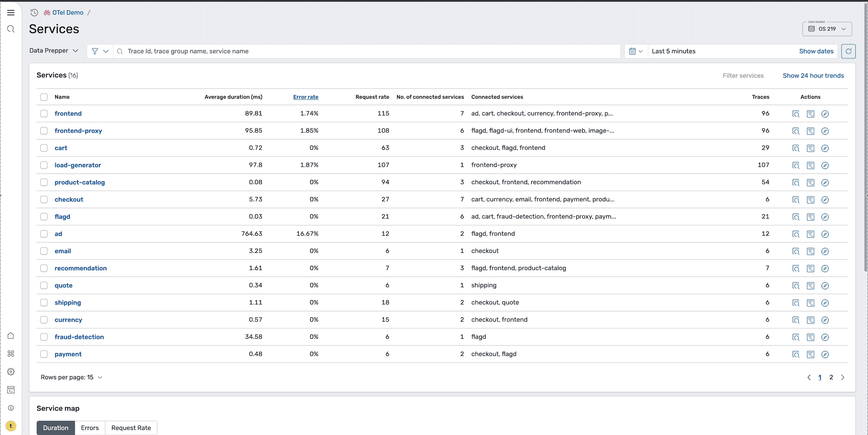
Task: Check the currency service checkbox
Action: (x=44, y=320)
